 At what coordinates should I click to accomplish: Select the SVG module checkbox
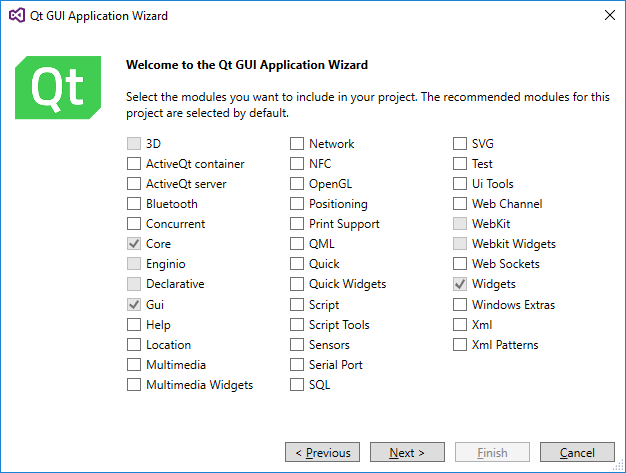point(460,144)
